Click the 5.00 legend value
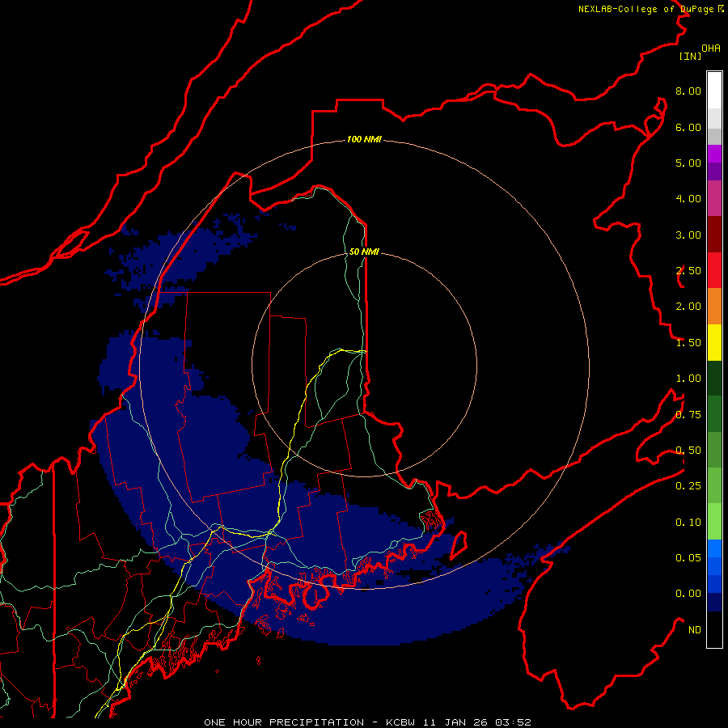 coord(688,163)
